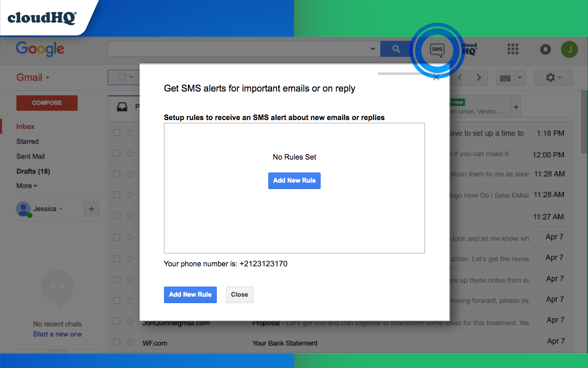Go to older conversations with right arrow
The width and height of the screenshot is (588, 368).
(x=478, y=78)
